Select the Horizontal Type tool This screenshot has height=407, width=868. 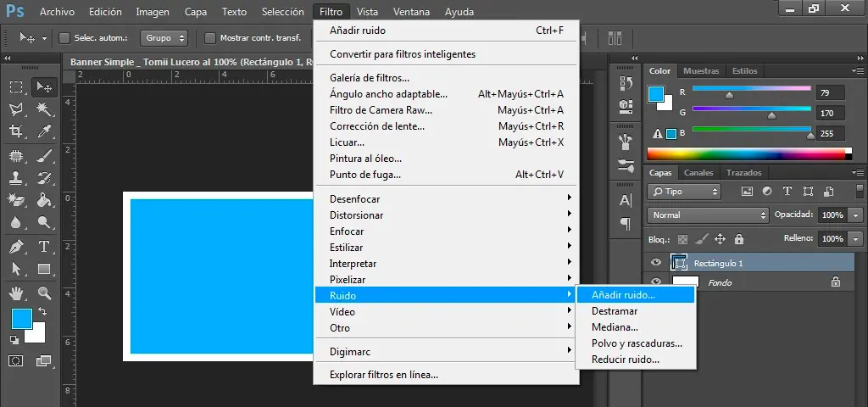44,247
